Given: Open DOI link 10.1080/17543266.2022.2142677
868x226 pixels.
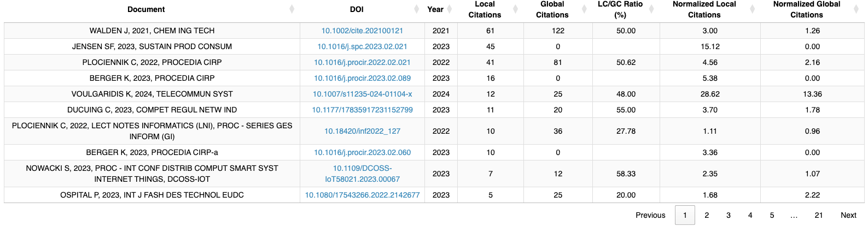Looking at the screenshot, I should [x=362, y=195].
